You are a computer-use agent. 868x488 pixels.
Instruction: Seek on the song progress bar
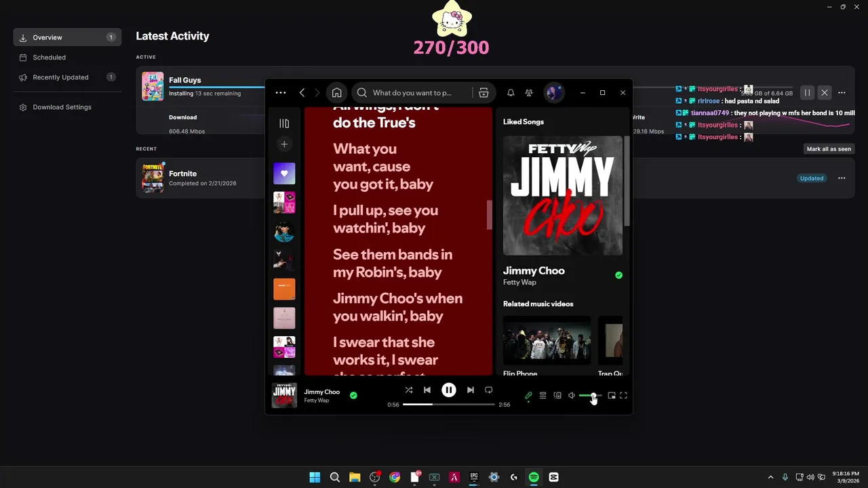click(449, 405)
